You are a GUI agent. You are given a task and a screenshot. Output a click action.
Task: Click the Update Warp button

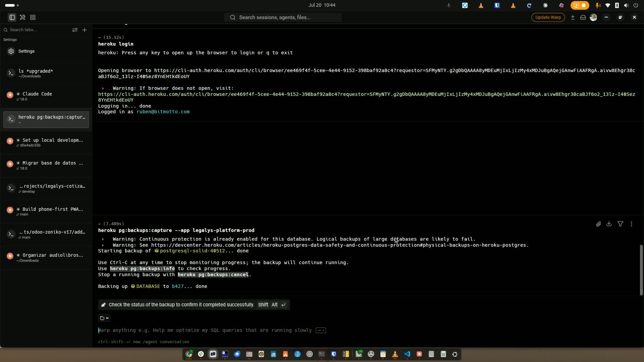click(548, 17)
